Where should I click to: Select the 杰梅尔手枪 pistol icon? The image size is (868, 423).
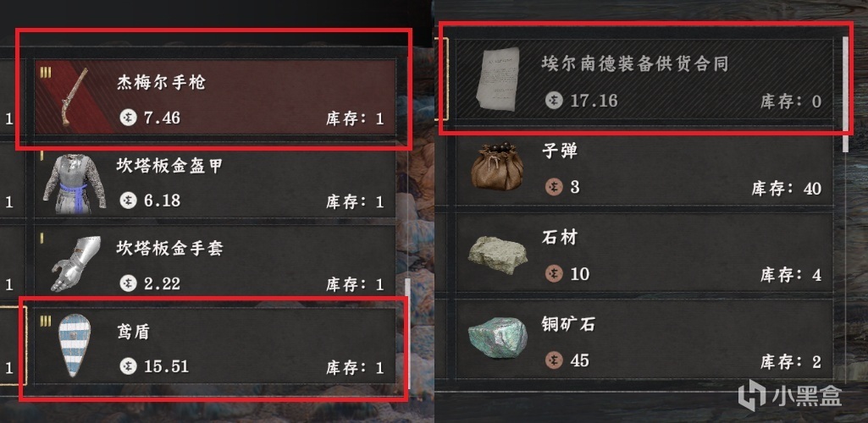point(75,96)
